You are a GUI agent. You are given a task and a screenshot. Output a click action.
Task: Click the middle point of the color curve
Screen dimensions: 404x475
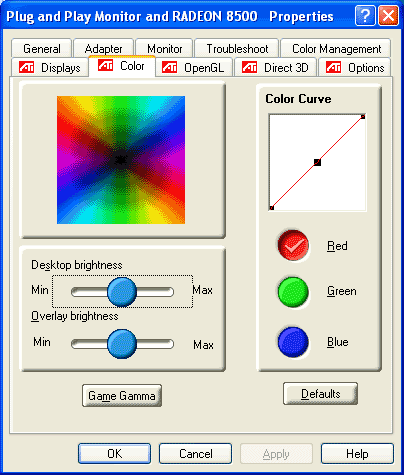(x=317, y=162)
